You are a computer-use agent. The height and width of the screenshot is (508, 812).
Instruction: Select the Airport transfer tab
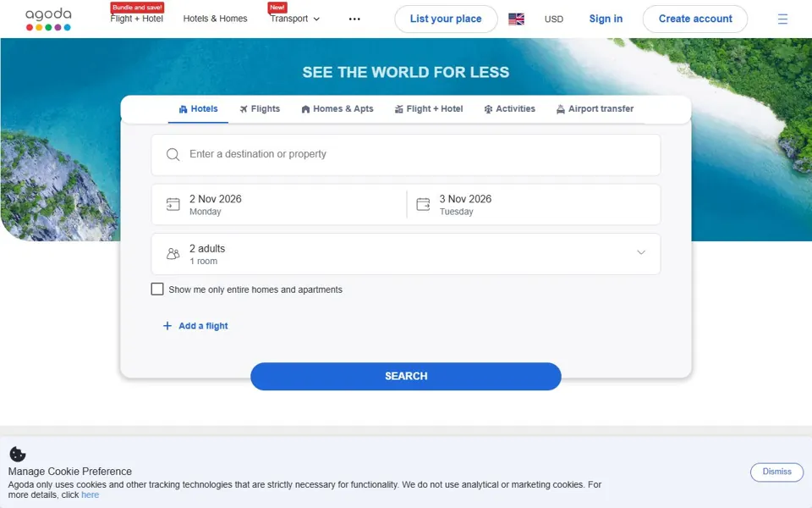(595, 109)
